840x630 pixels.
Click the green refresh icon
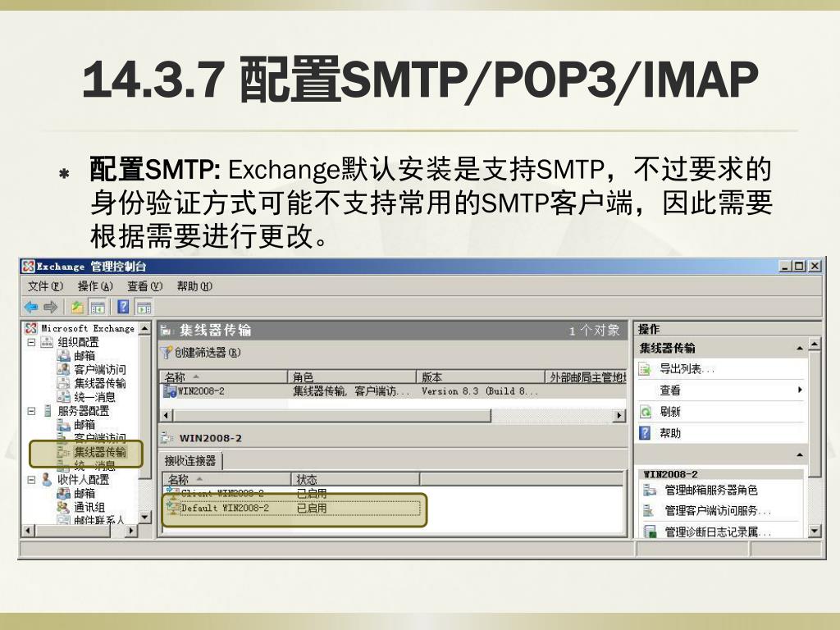click(x=646, y=412)
